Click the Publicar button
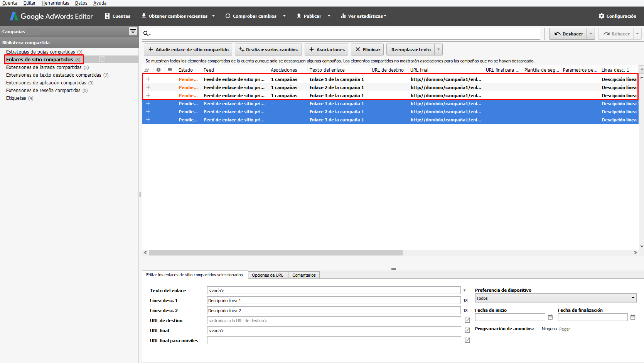This screenshot has width=644, height=363. click(x=309, y=16)
